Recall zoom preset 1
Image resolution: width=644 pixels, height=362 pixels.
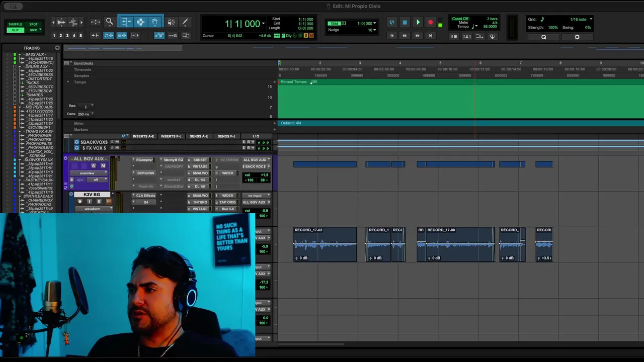[54, 36]
